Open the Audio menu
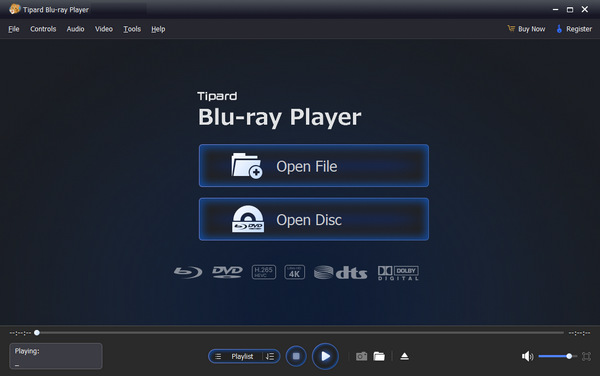Image resolution: width=600 pixels, height=376 pixels. click(x=75, y=29)
